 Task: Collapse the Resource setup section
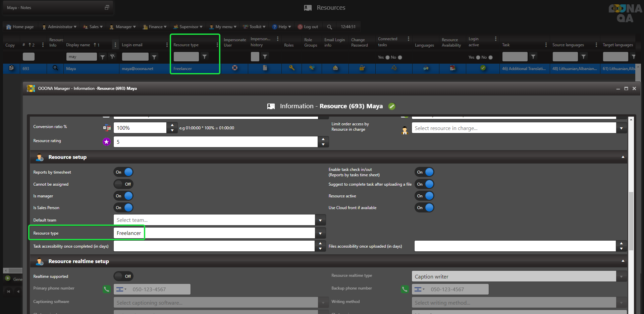click(623, 157)
